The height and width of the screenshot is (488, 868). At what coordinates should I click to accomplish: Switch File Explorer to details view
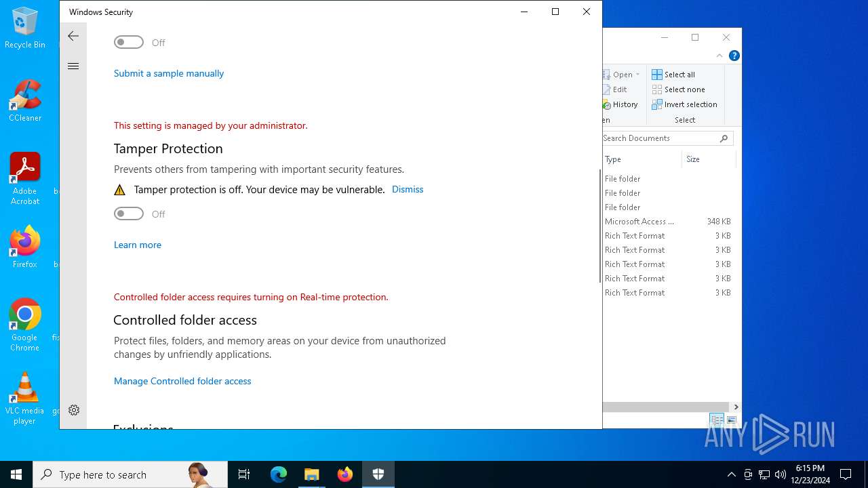pyautogui.click(x=717, y=420)
